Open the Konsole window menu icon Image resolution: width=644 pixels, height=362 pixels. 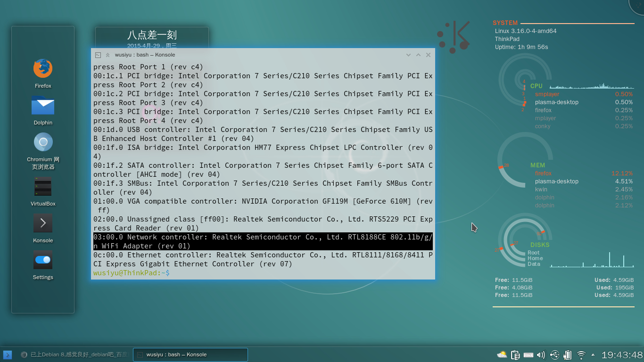tap(98, 55)
